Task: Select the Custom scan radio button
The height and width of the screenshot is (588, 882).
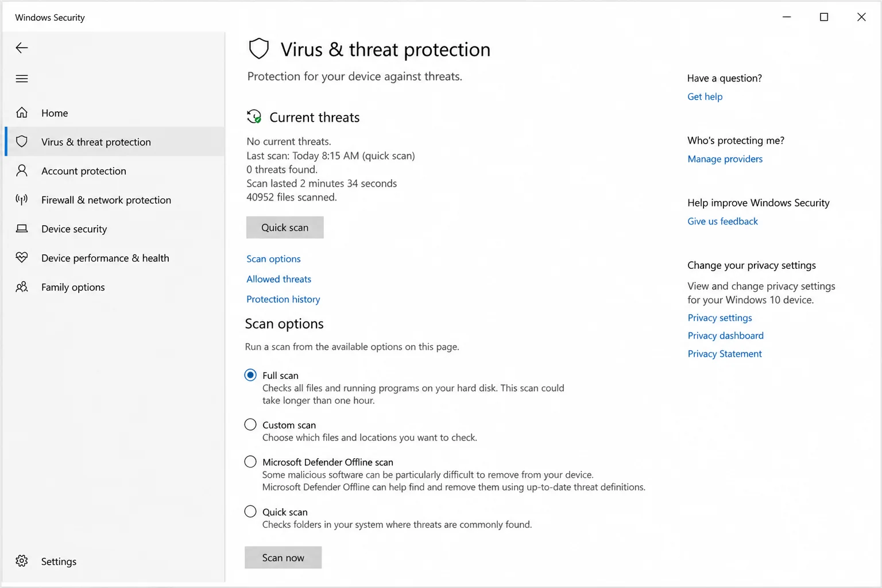Action: pyautogui.click(x=250, y=424)
